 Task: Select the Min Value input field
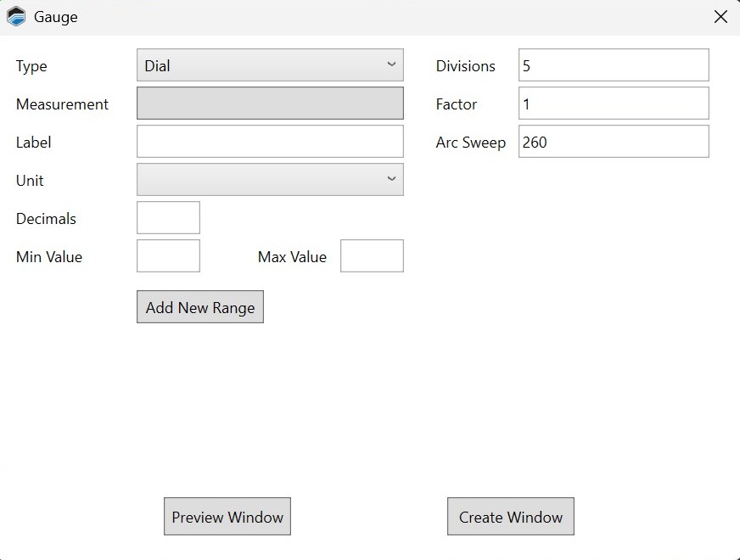click(168, 256)
